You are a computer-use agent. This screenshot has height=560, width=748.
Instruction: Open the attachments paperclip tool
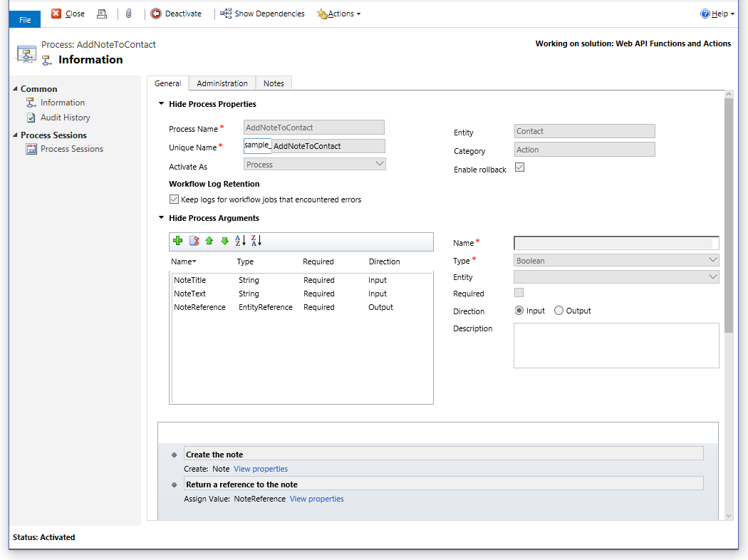tap(128, 13)
